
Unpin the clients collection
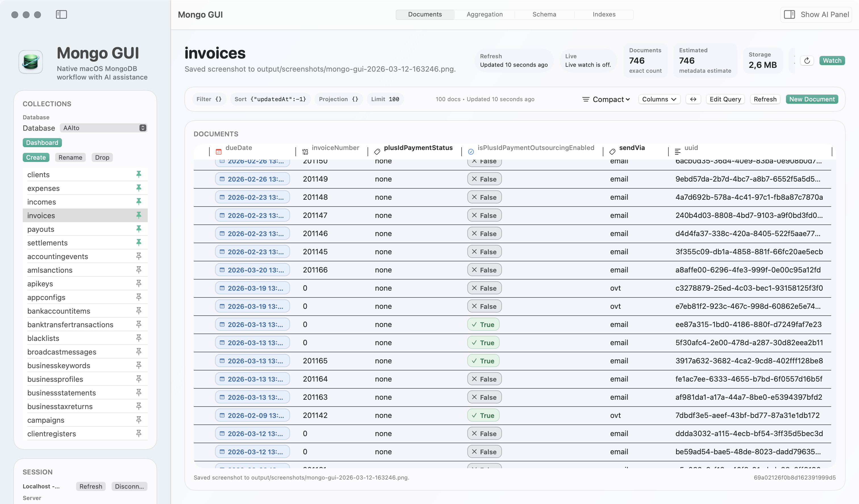[x=139, y=175]
